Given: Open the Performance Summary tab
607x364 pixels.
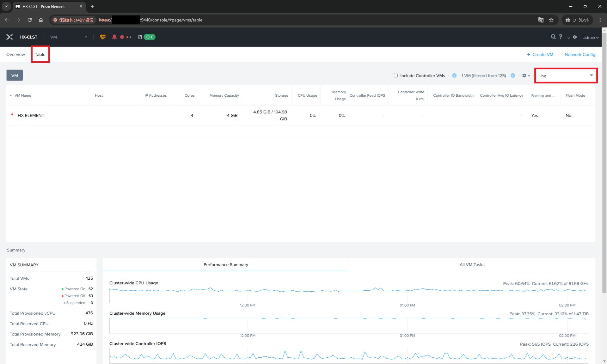Looking at the screenshot, I should 226,264.
